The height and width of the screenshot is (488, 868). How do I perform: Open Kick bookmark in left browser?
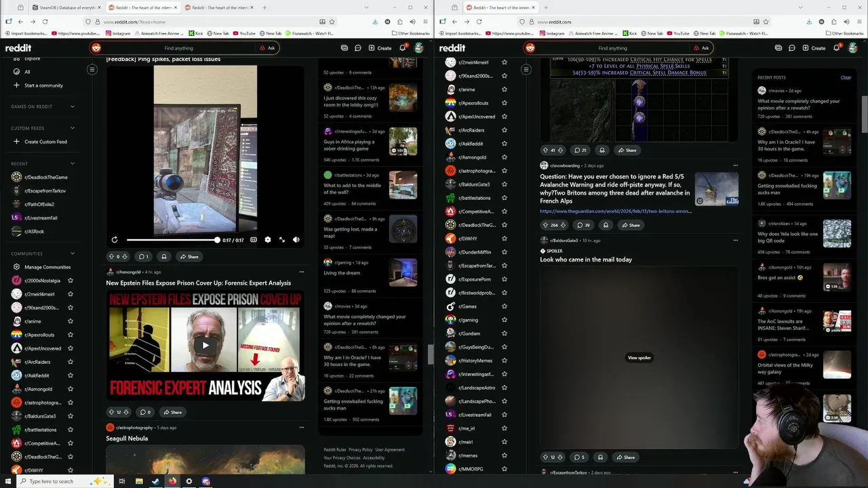coord(195,33)
